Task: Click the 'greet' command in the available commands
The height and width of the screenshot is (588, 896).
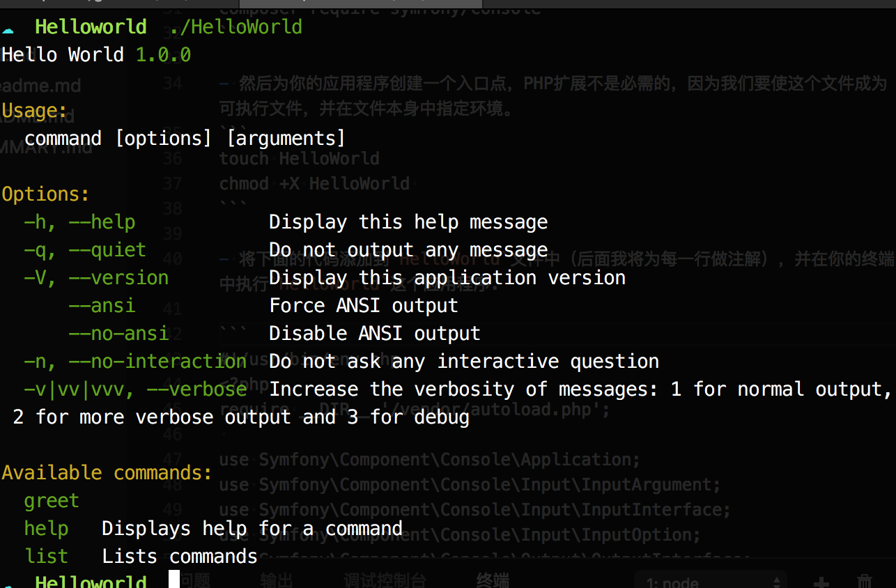Action: tap(52, 501)
